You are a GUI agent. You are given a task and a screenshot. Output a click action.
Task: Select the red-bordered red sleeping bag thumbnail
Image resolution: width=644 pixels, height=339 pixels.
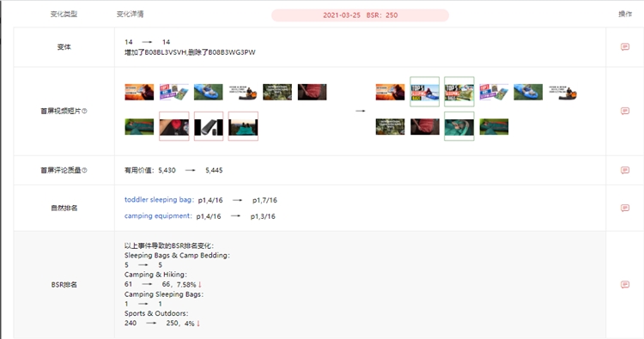(174, 126)
